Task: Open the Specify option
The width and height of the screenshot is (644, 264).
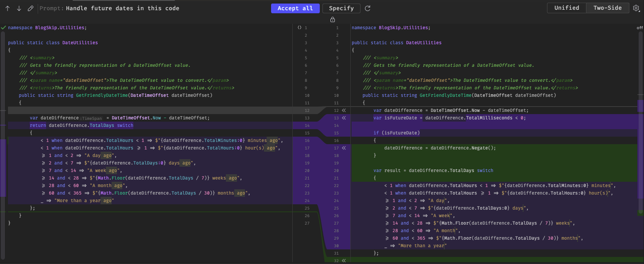Action: 341,8
